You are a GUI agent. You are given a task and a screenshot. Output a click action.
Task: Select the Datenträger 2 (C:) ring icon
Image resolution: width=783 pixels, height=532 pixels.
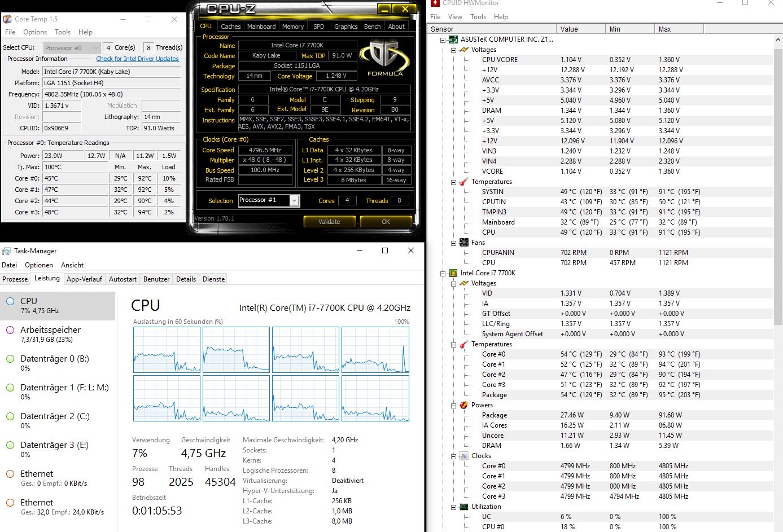pos(10,416)
